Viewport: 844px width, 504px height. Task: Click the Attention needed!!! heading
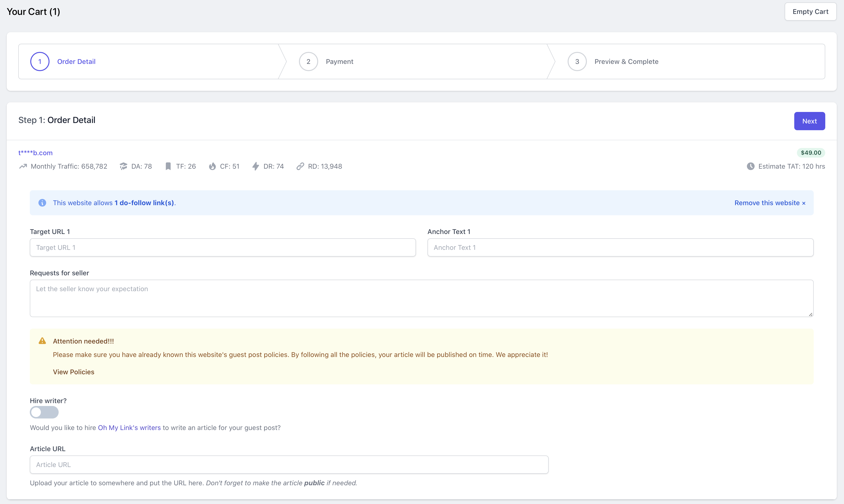point(84,341)
